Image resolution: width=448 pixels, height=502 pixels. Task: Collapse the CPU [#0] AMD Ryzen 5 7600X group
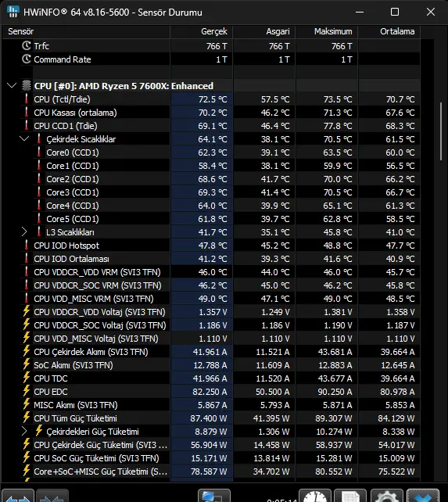click(x=12, y=85)
